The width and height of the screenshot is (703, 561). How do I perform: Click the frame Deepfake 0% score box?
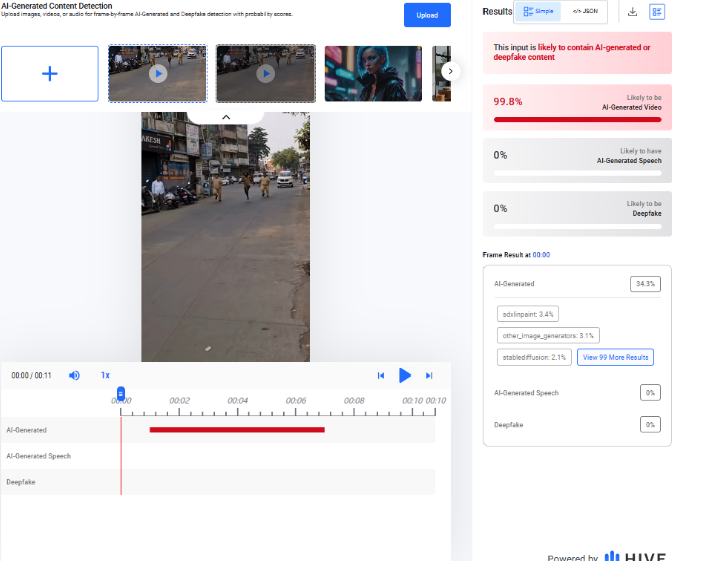pyautogui.click(x=650, y=425)
